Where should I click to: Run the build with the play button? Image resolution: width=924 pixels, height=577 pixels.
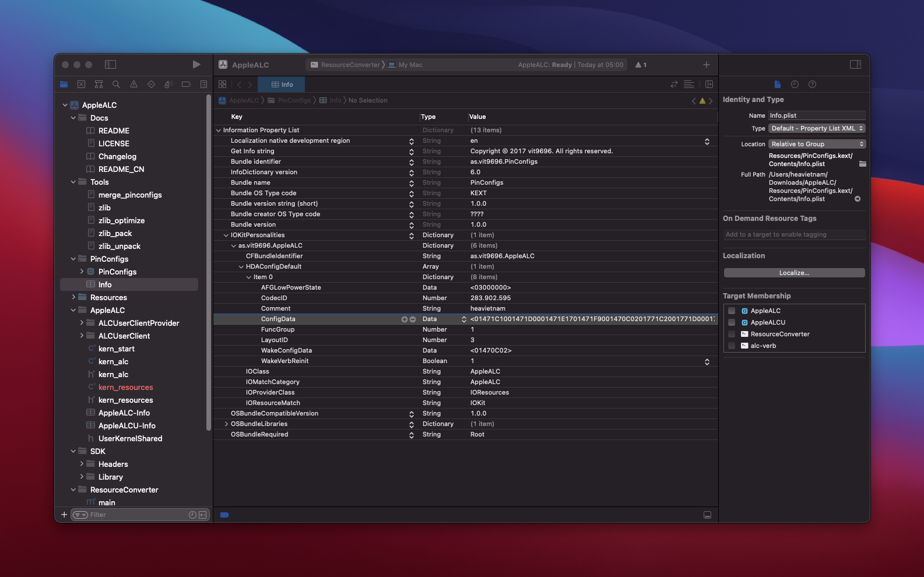[x=196, y=65]
